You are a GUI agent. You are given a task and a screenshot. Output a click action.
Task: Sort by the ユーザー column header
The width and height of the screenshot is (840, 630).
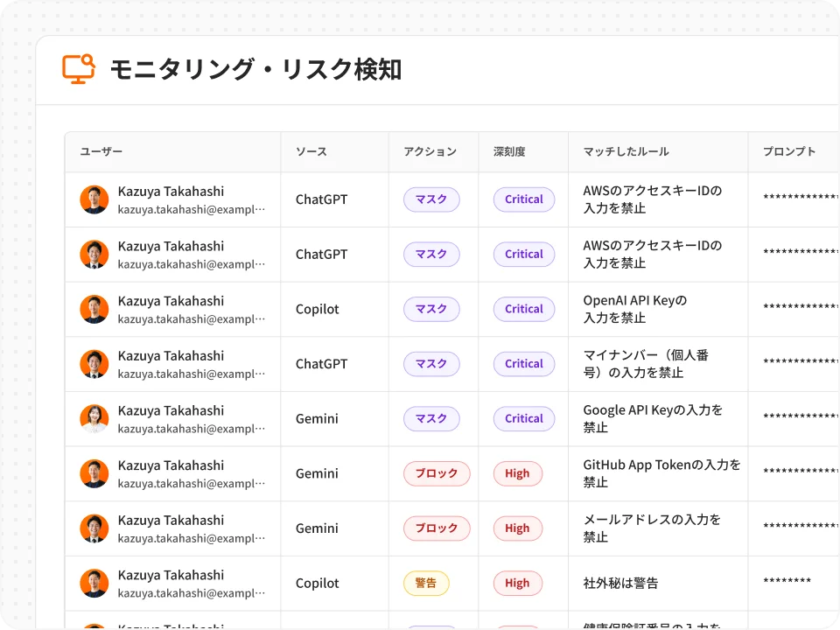click(101, 152)
